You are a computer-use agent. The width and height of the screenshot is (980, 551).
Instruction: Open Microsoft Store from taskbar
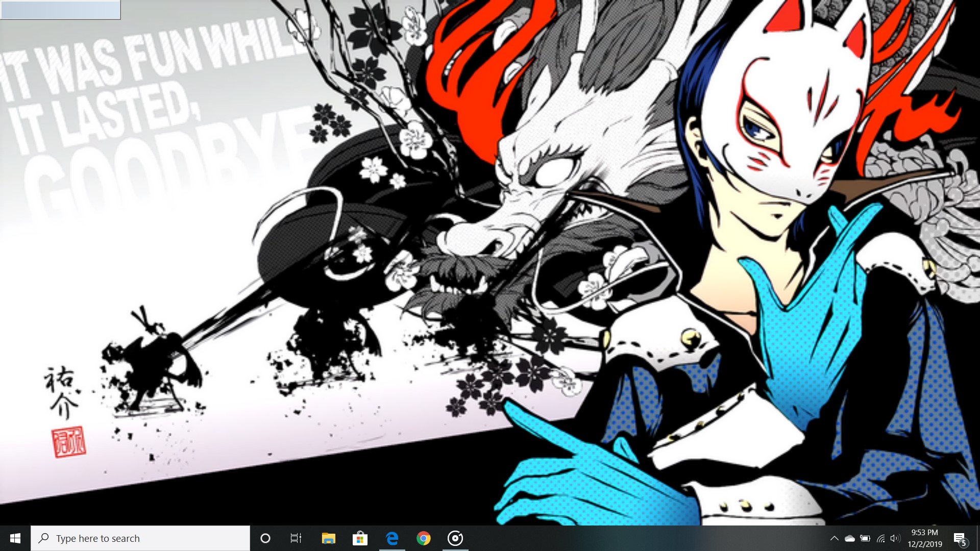(x=360, y=538)
